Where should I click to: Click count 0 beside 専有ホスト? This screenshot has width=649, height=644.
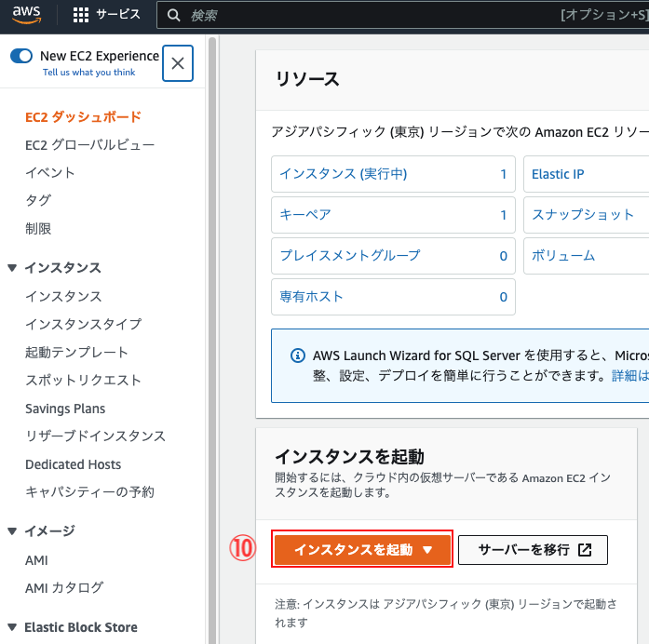[504, 297]
